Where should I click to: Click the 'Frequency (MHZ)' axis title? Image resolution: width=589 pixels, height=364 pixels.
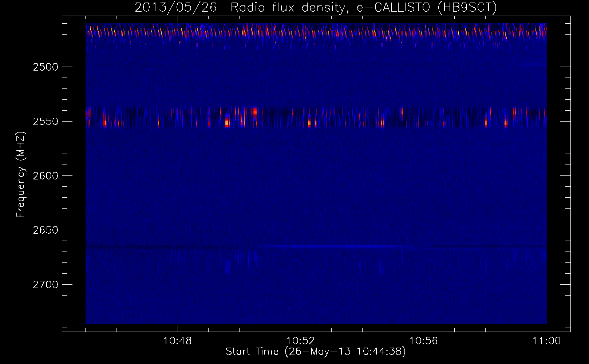(x=21, y=175)
